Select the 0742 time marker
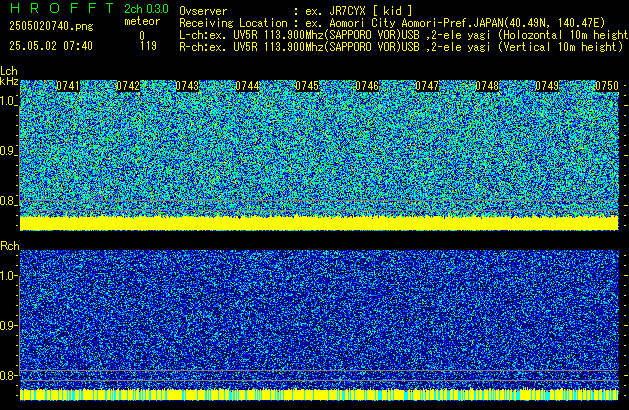 tap(128, 86)
